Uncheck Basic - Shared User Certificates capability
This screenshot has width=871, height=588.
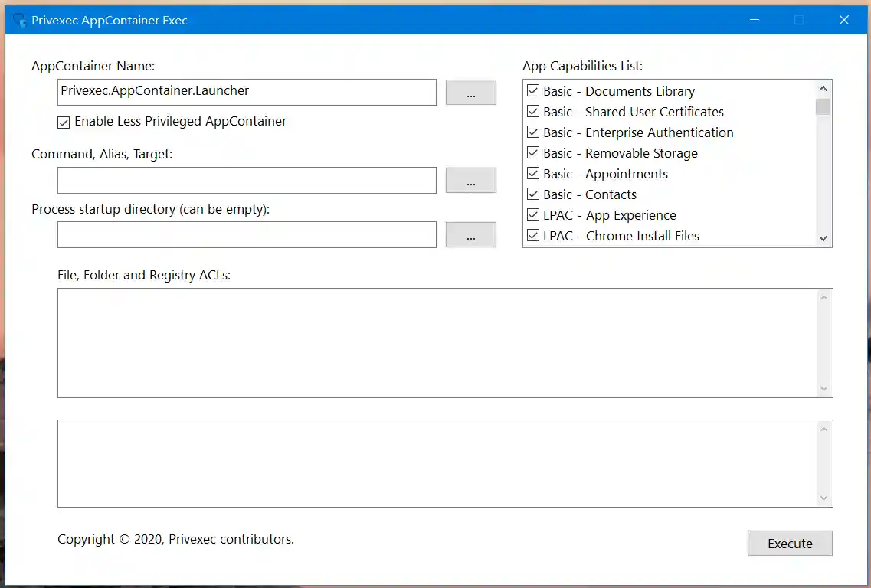click(532, 111)
